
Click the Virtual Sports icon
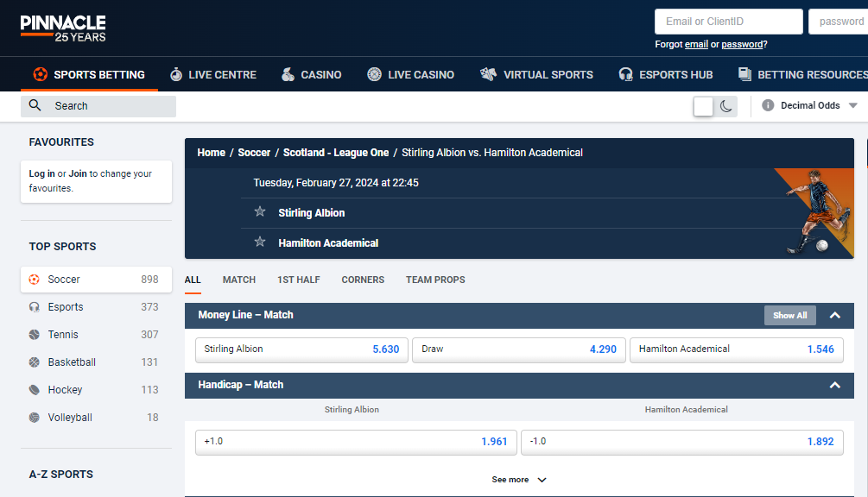(x=488, y=74)
